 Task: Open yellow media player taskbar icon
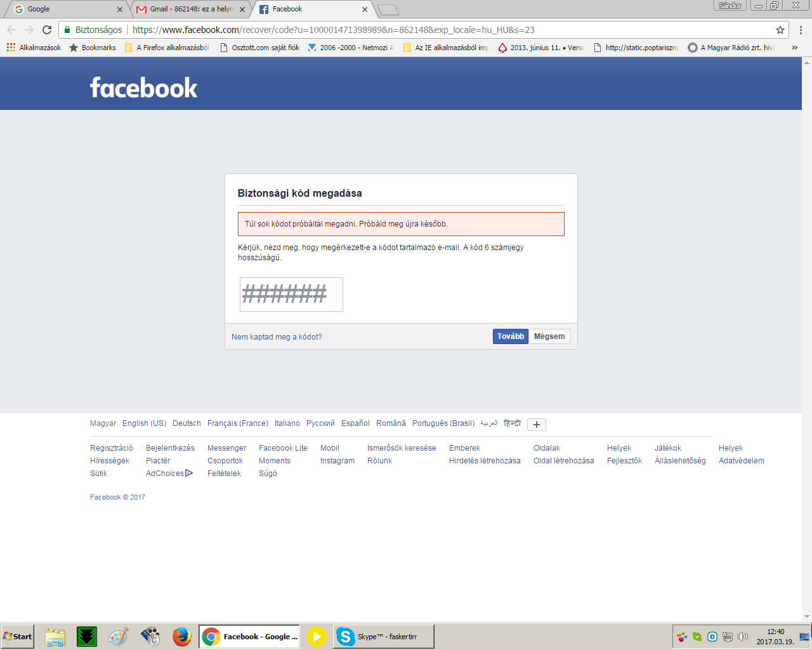[x=317, y=637]
